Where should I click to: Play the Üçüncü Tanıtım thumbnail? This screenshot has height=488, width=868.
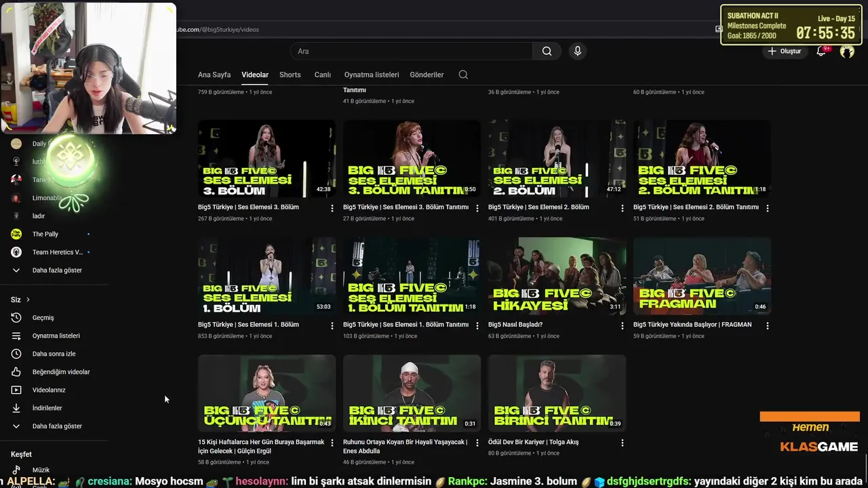click(x=267, y=393)
